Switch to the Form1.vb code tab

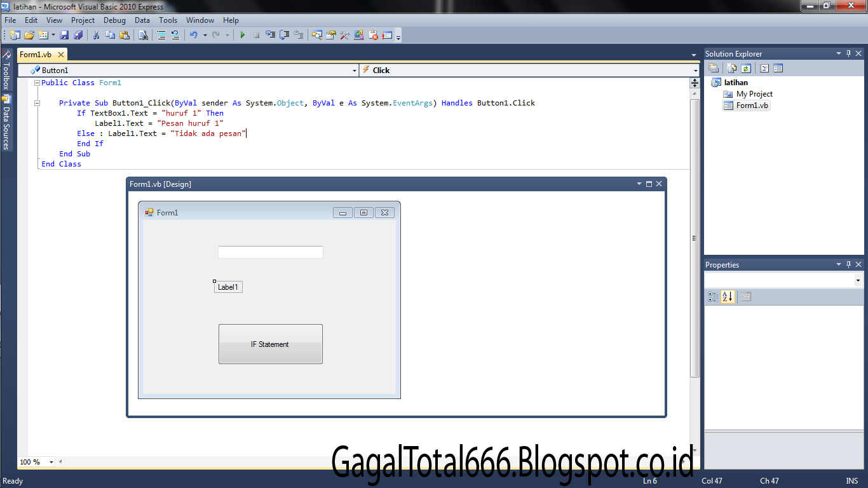[37, 54]
